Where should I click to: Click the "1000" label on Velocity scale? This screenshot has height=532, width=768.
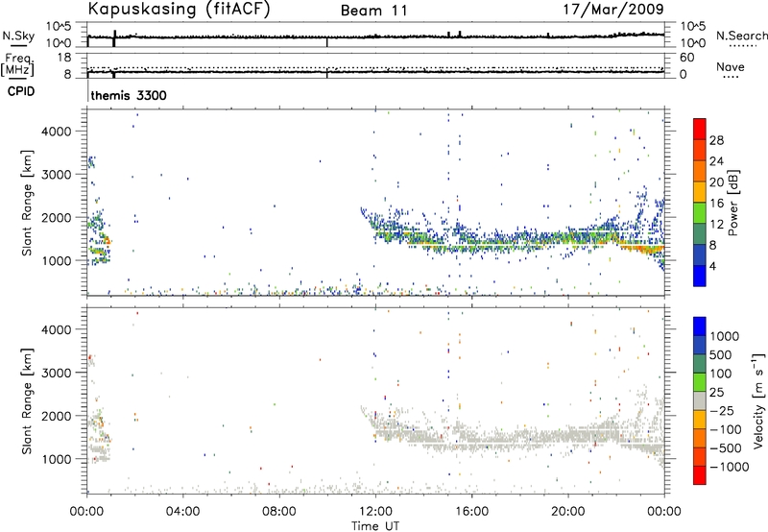tap(725, 336)
